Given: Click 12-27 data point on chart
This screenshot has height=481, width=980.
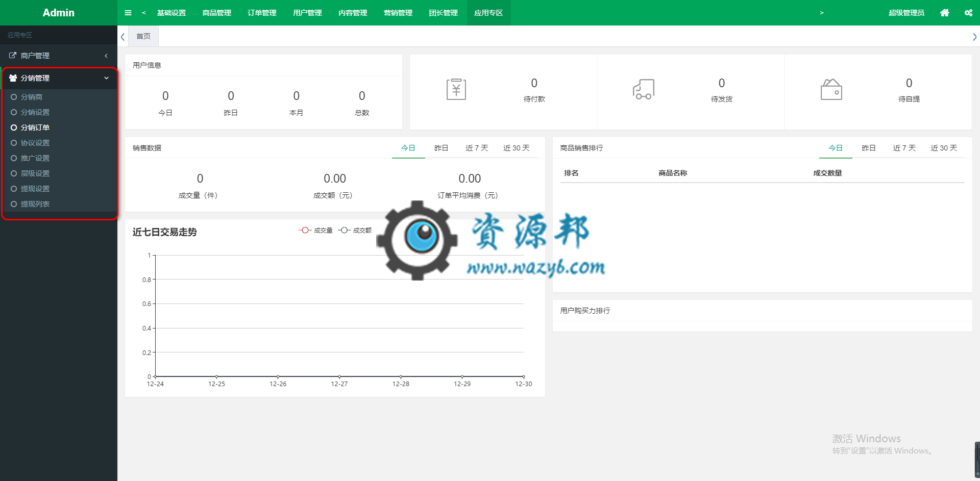Looking at the screenshot, I should pos(339,376).
